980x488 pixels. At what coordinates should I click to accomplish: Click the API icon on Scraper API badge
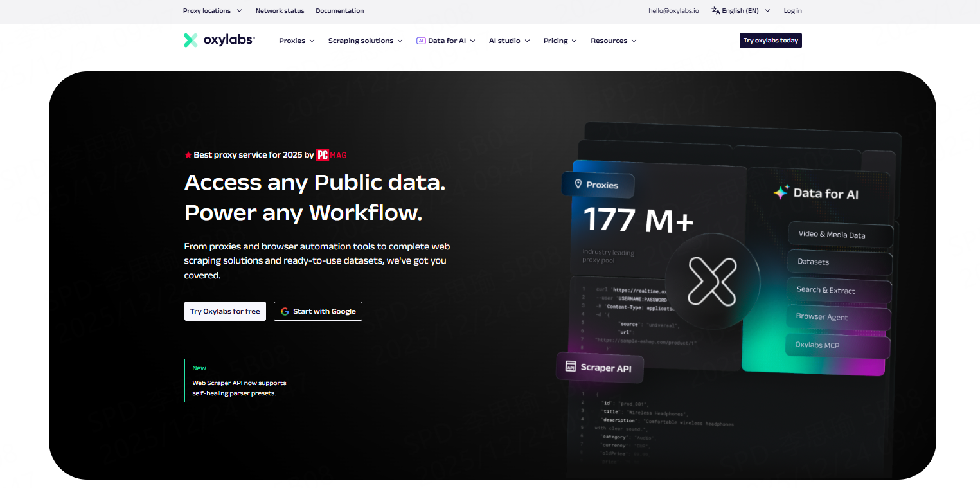tap(570, 366)
